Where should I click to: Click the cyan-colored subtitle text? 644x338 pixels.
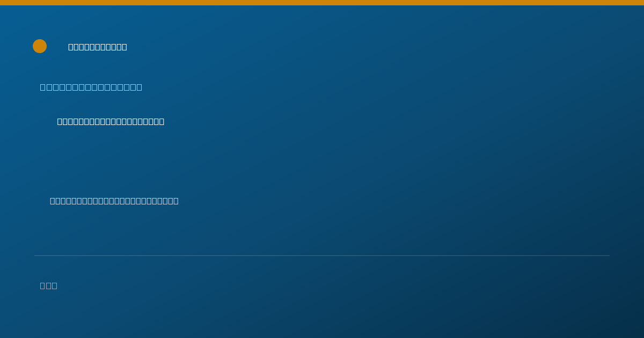(91, 87)
